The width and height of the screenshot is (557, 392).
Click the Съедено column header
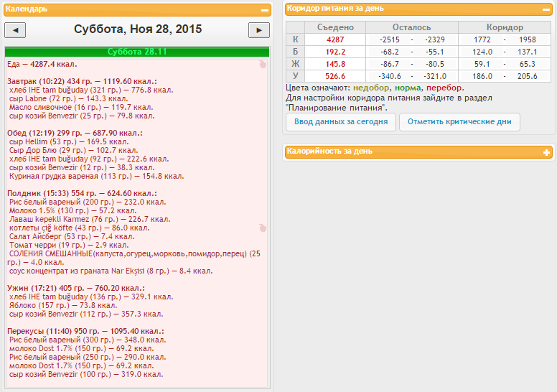tap(335, 27)
